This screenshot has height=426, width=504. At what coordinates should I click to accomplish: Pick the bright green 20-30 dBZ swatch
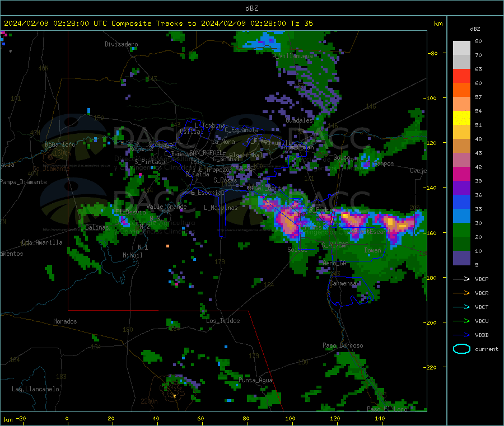click(x=461, y=230)
